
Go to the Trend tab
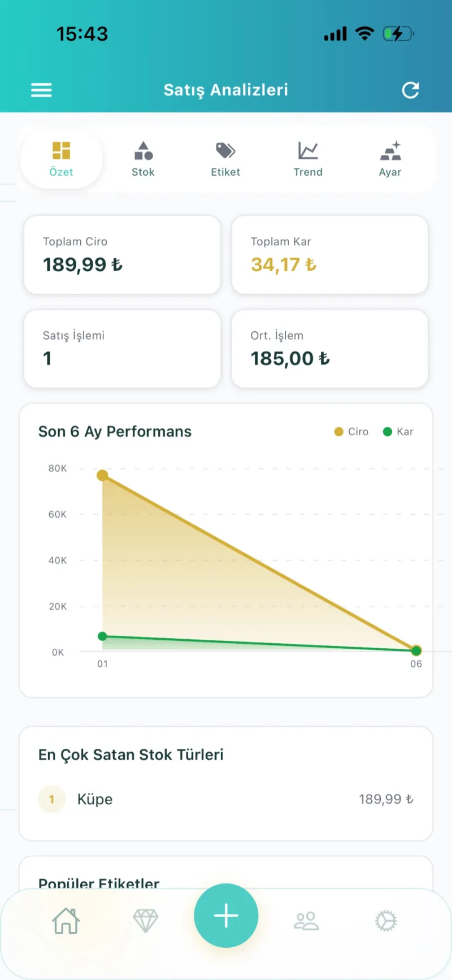tap(308, 159)
